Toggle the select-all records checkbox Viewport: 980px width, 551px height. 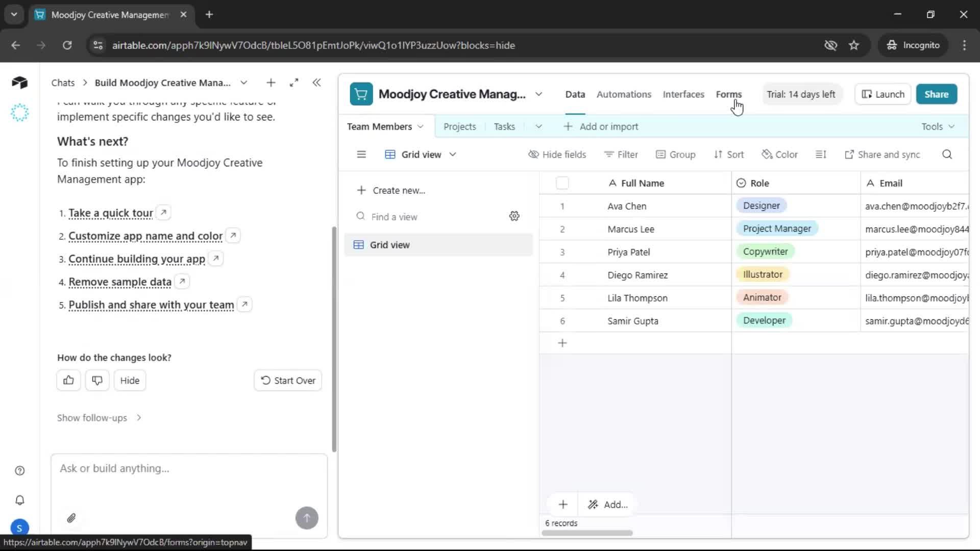click(562, 183)
